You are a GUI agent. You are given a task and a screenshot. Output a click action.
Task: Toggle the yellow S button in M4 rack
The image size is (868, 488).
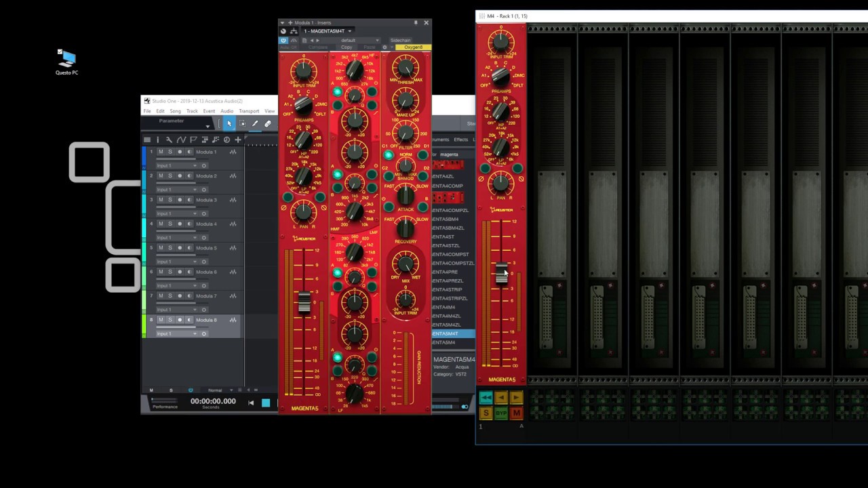(486, 413)
